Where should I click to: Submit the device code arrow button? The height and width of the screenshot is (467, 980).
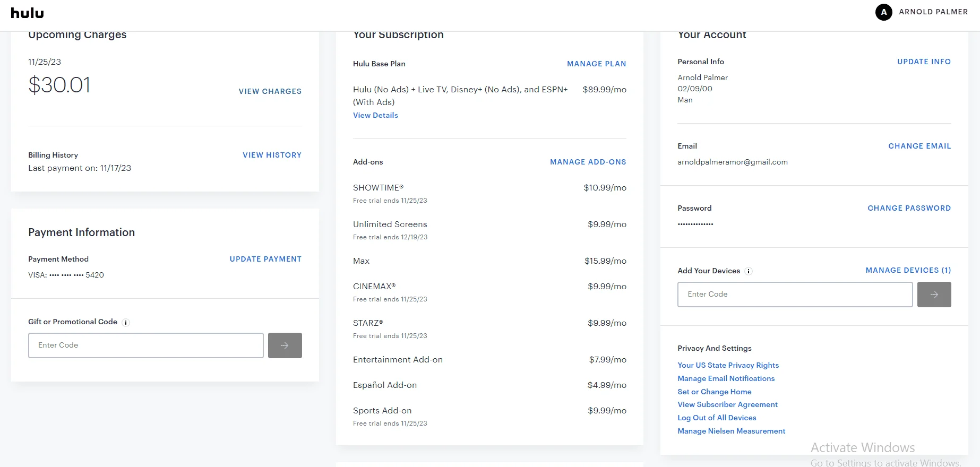[x=934, y=295]
